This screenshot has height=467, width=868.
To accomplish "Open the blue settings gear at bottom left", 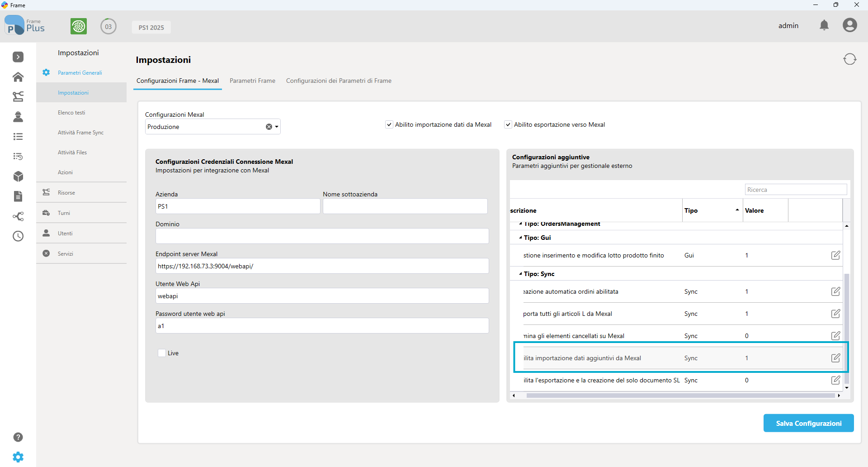I will pyautogui.click(x=18, y=457).
